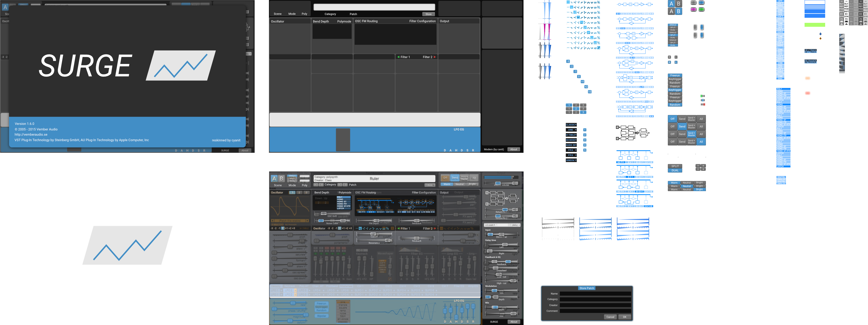
Task: Click the About button in the empty skin
Action: pyautogui.click(x=514, y=149)
